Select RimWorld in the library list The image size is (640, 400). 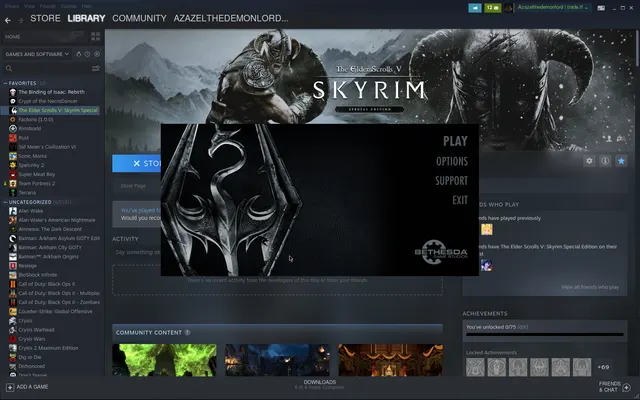click(29, 129)
